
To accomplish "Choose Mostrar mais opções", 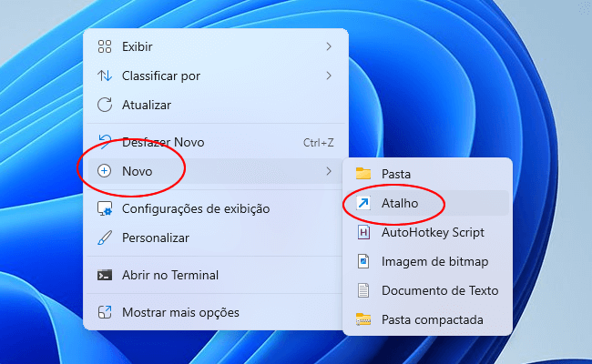I will [x=214, y=312].
